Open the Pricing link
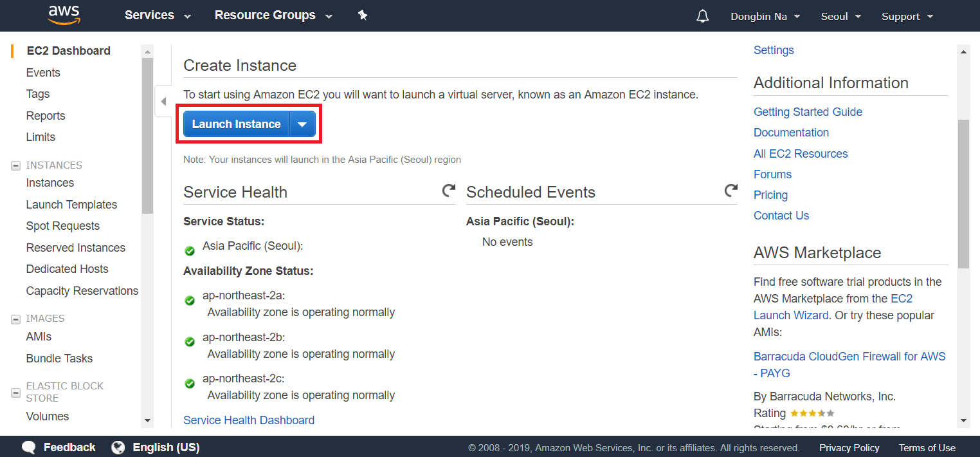The image size is (980, 457). pyautogui.click(x=770, y=195)
